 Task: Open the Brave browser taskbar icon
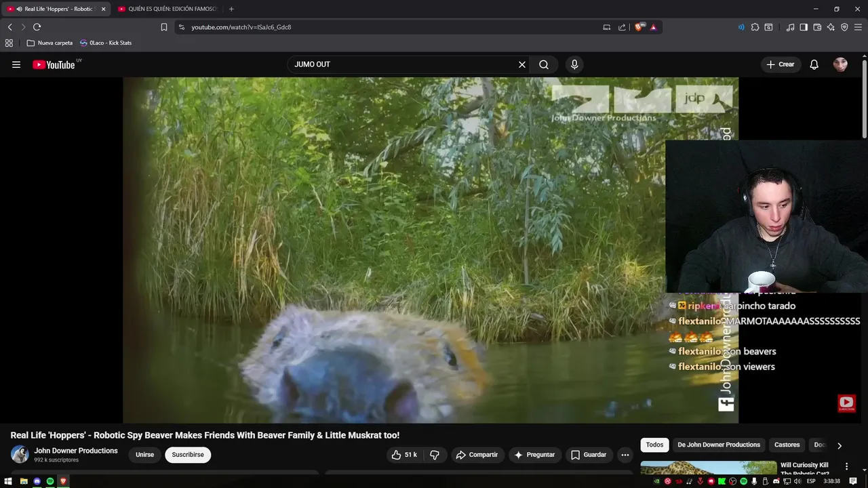(x=63, y=481)
